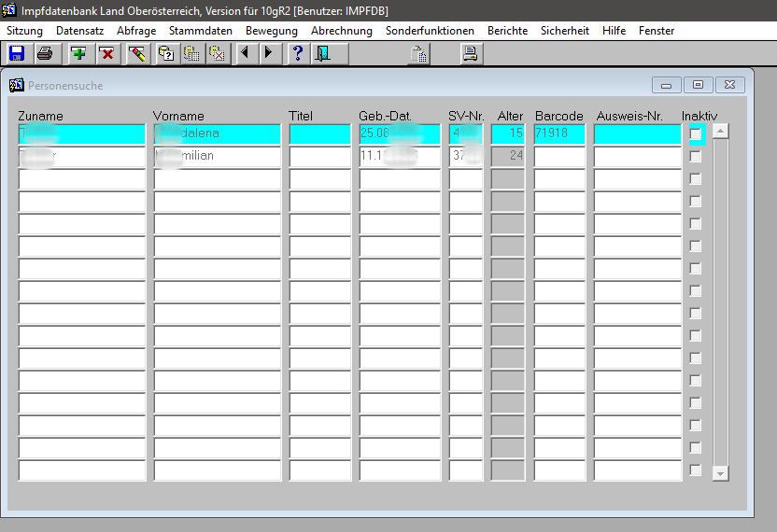Check the Inaktiv checkbox in third row
The height and width of the screenshot is (532, 777).
(x=695, y=179)
